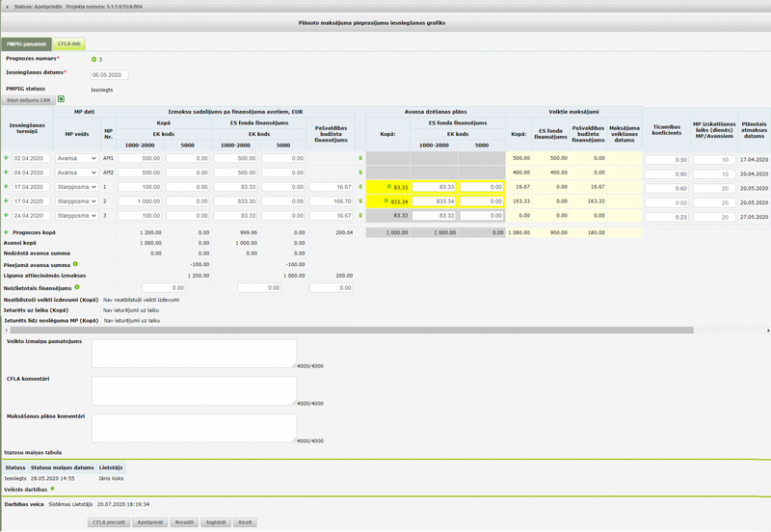This screenshot has width=771, height=532.
Task: Open MP veids dropdown for payment Nr. 2
Action: point(76,201)
